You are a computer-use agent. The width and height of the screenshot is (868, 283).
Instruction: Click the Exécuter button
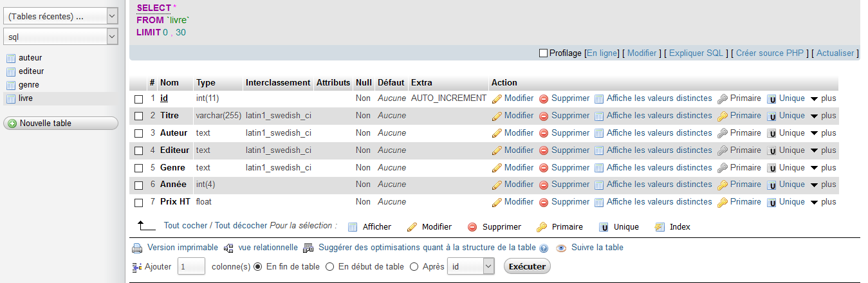pyautogui.click(x=527, y=266)
